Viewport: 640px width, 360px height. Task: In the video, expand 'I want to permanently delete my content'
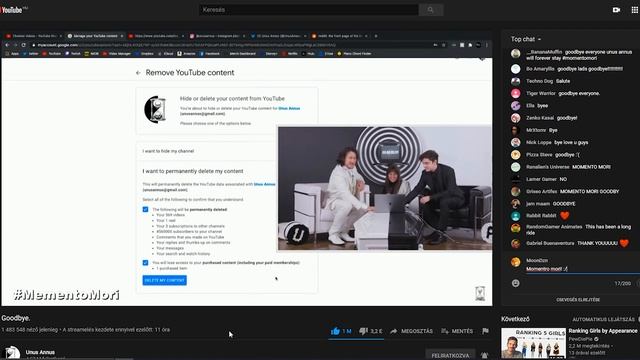[193, 171]
